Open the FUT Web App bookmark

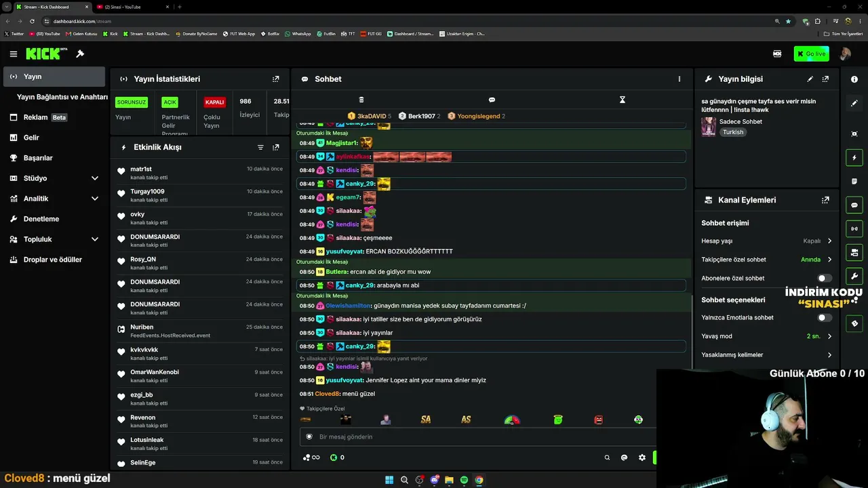[x=239, y=33]
